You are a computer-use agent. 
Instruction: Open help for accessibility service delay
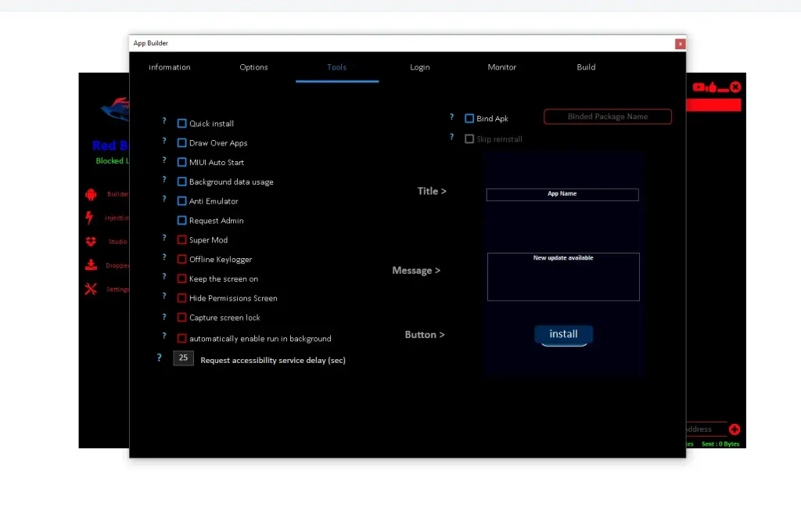click(x=158, y=358)
